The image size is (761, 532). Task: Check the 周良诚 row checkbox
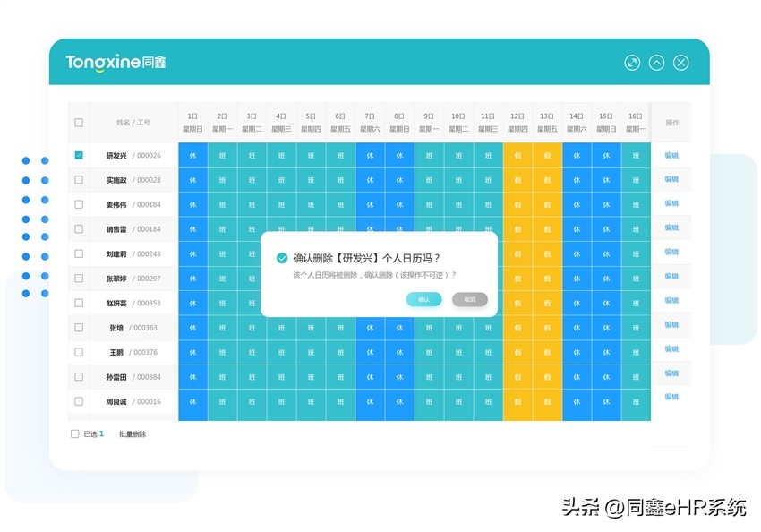pyautogui.click(x=78, y=401)
